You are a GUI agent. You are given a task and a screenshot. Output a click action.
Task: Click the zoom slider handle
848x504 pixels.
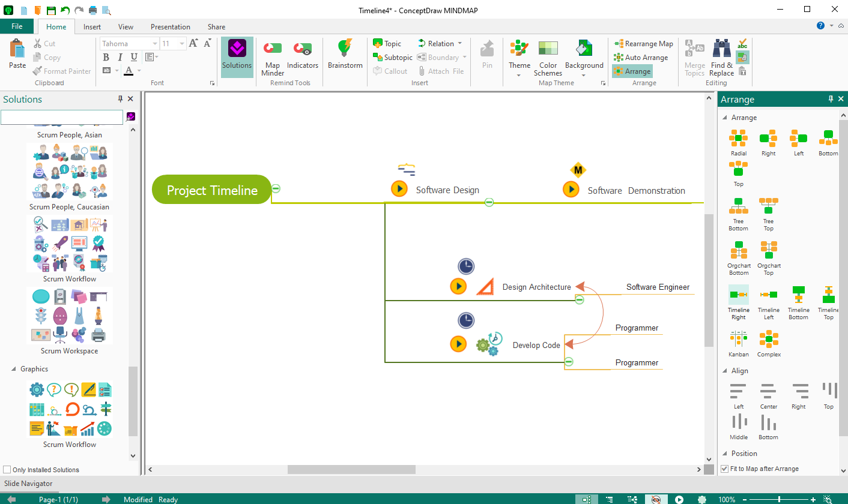tap(779, 499)
